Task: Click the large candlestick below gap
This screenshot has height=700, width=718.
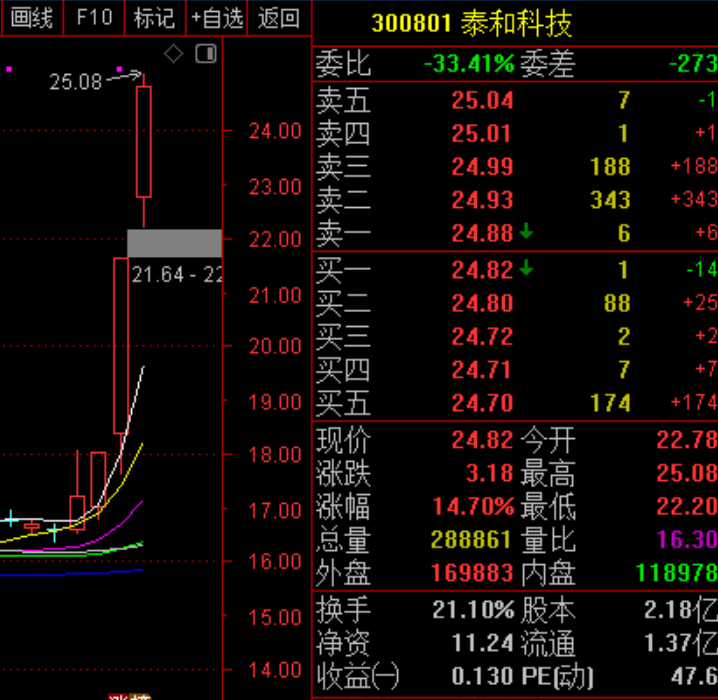Action: pyautogui.click(x=121, y=346)
